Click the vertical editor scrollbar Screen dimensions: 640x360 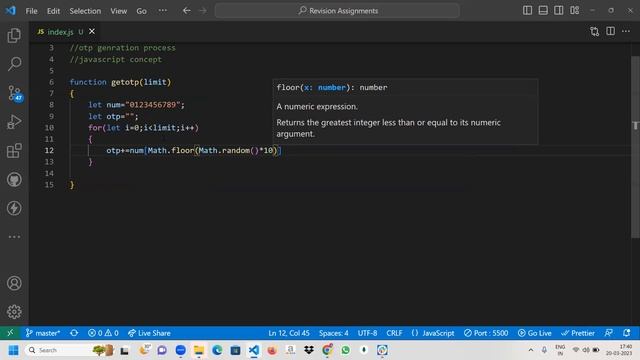(x=635, y=147)
